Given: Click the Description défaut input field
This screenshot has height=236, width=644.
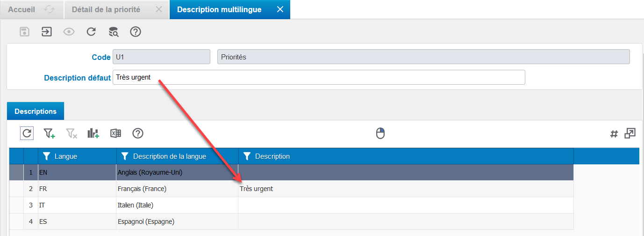Looking at the screenshot, I should pyautogui.click(x=319, y=77).
